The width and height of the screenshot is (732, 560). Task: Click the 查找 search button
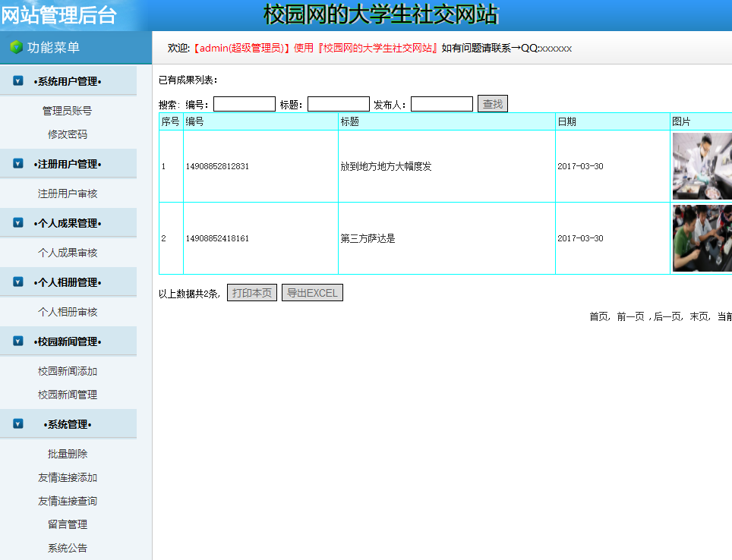pyautogui.click(x=493, y=104)
